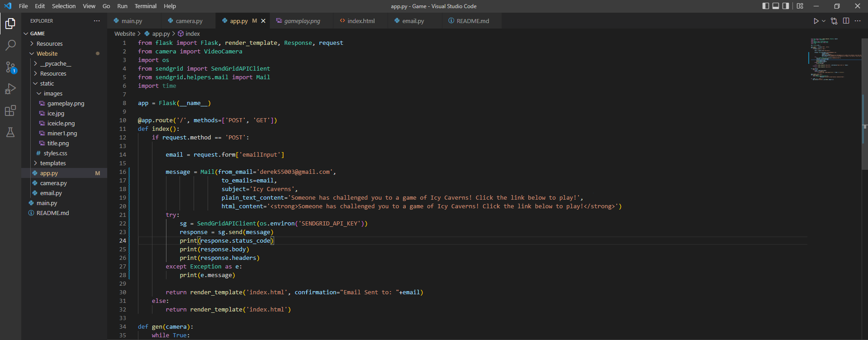Click the Website breadcrumb link

[124, 34]
